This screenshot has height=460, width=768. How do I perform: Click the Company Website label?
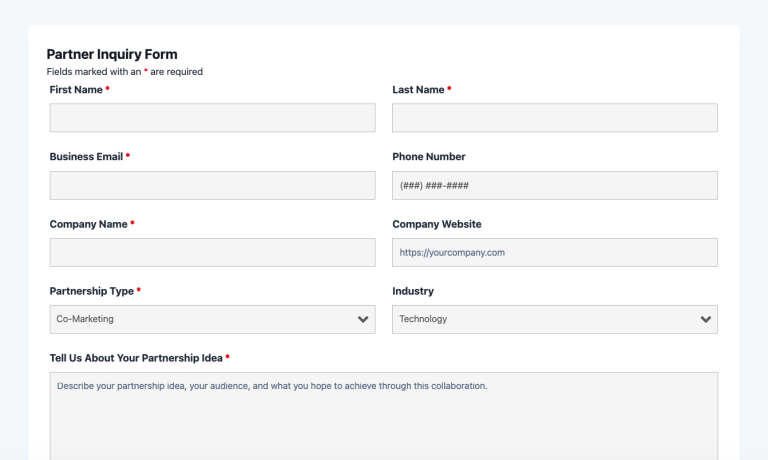click(437, 224)
